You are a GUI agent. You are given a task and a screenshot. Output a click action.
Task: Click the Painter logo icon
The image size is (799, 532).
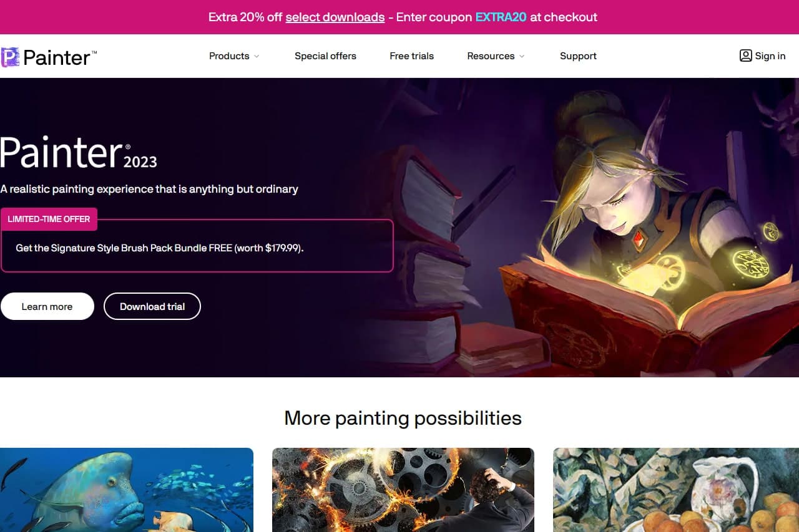[x=10, y=57]
